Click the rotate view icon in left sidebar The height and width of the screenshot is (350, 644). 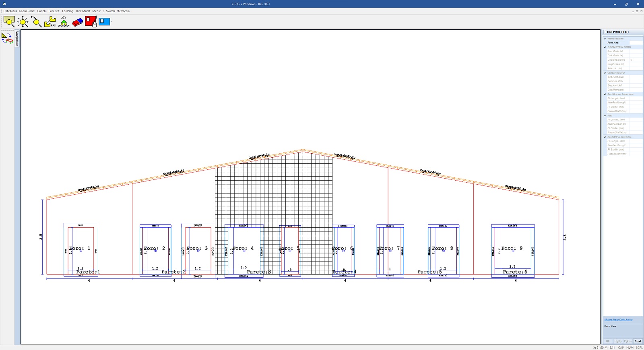7,38
